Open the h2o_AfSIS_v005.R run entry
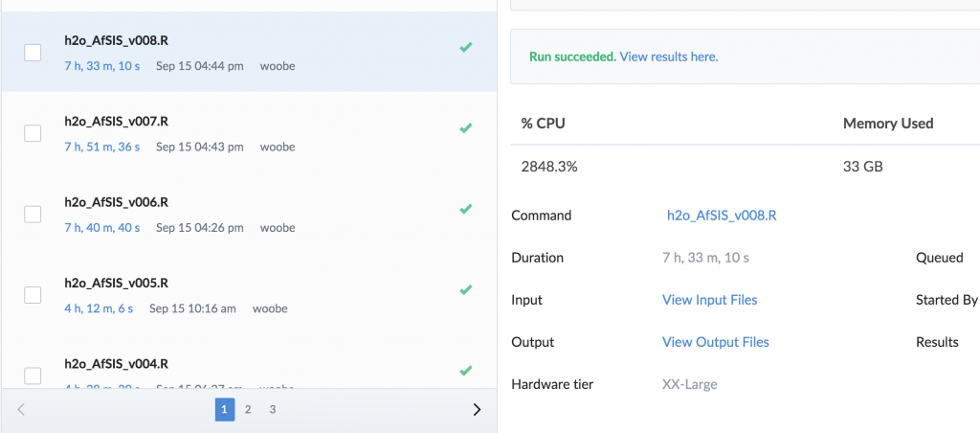This screenshot has height=433, width=980. [x=116, y=284]
